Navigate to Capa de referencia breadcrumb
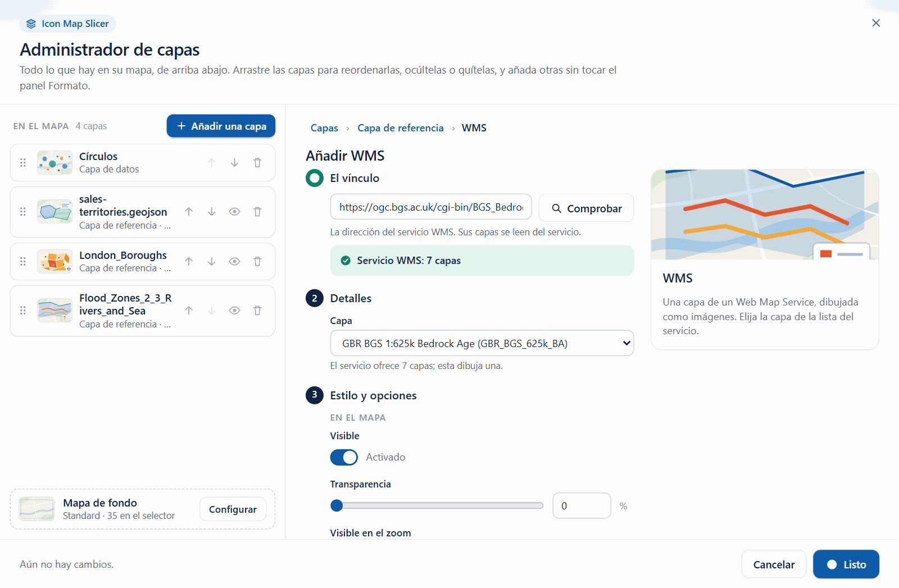Screen dimensions: 899x588 pos(401,128)
